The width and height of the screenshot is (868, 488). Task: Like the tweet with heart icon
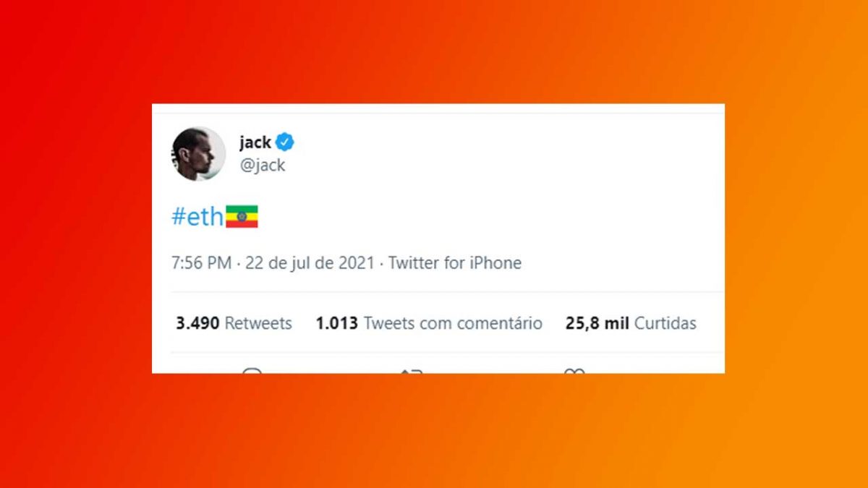coord(574,371)
